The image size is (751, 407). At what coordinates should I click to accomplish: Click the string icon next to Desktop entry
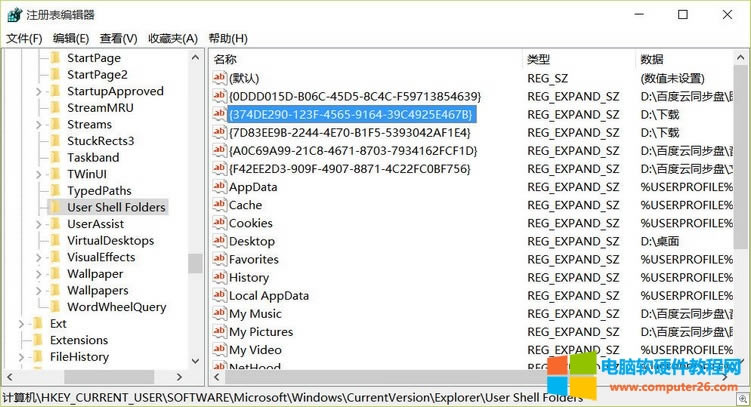(219, 241)
